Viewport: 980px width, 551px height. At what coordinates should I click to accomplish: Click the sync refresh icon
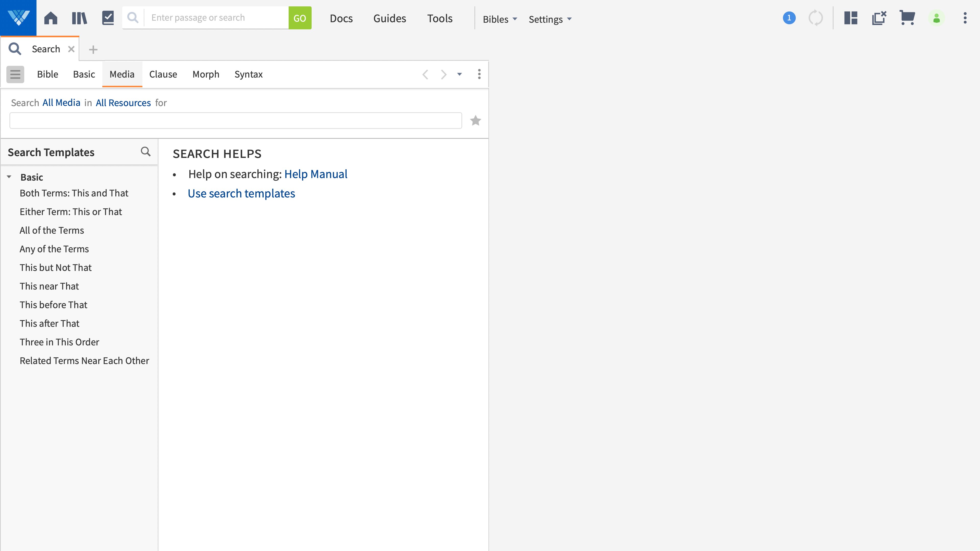point(816,18)
